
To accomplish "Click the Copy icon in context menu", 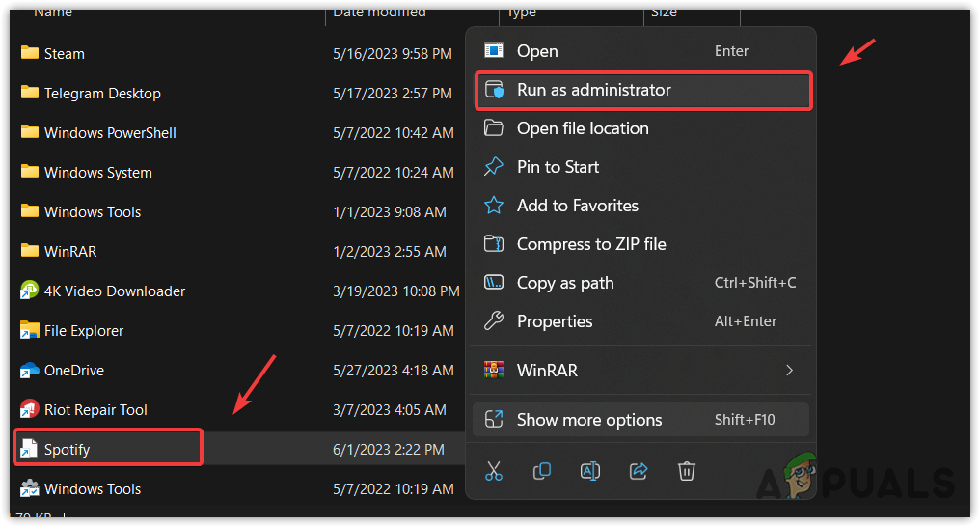I will pos(542,471).
